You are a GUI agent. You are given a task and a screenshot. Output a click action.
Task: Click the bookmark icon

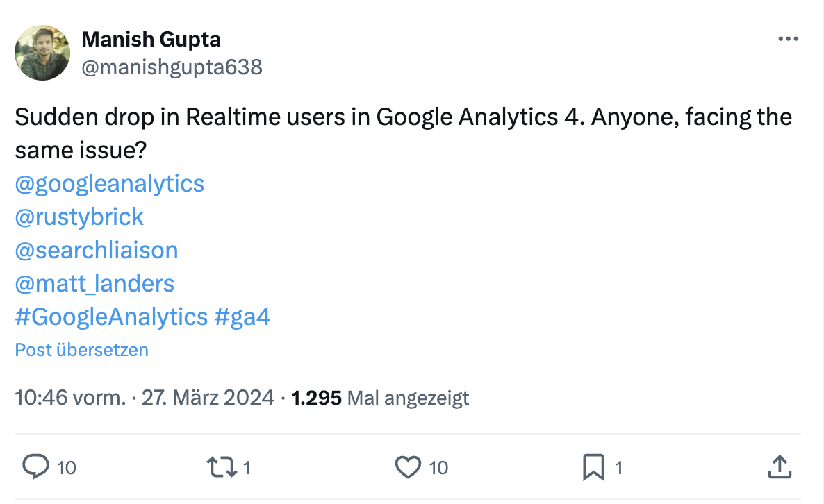594,467
